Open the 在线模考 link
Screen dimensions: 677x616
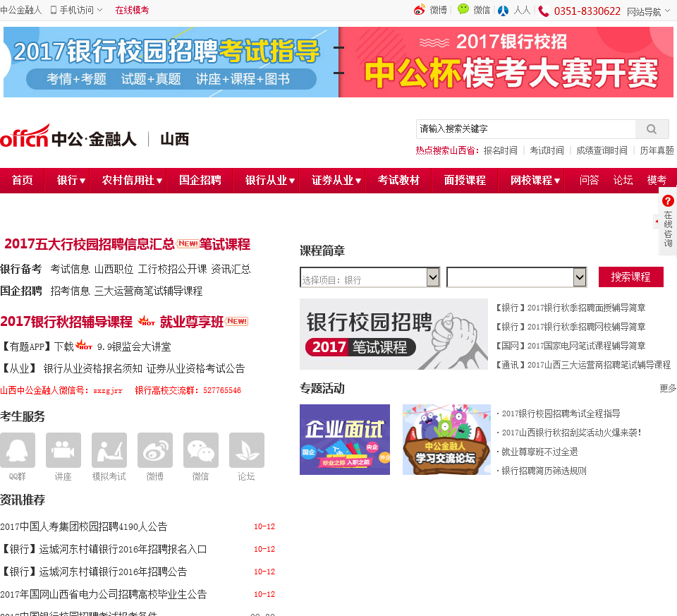pyautogui.click(x=132, y=10)
